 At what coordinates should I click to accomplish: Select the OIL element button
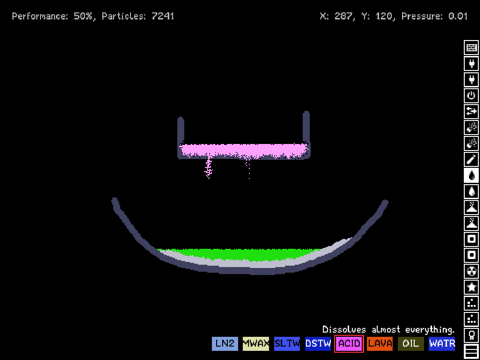411,344
